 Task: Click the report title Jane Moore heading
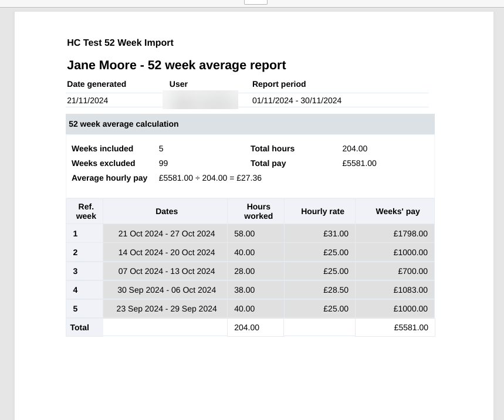point(176,65)
